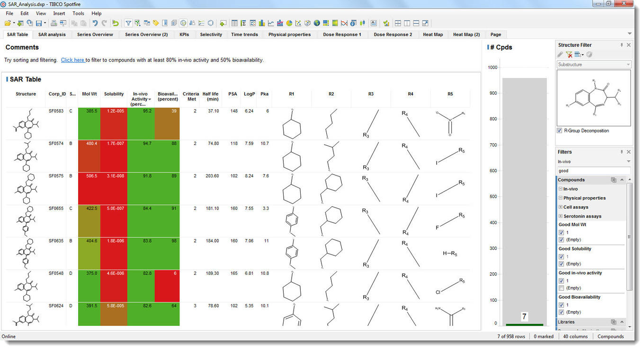Insert a Treemap visualization
The height and width of the screenshot is (350, 644).
[x=326, y=23]
